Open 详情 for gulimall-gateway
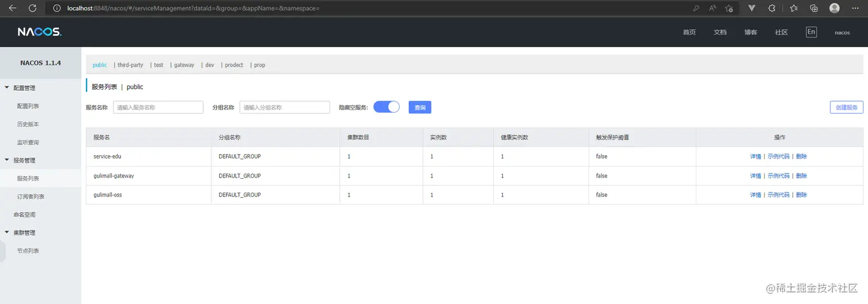 pyautogui.click(x=755, y=176)
